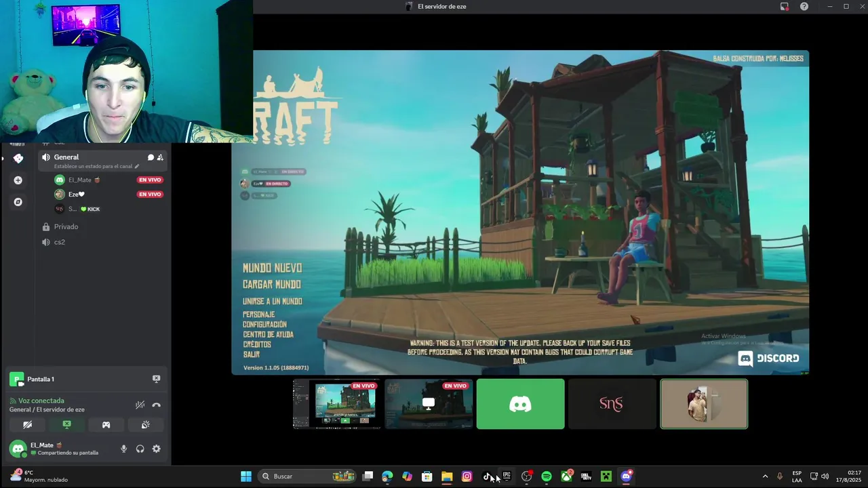Open the Discord help icon in title bar
This screenshot has width=868, height=488.
pyautogui.click(x=804, y=6)
